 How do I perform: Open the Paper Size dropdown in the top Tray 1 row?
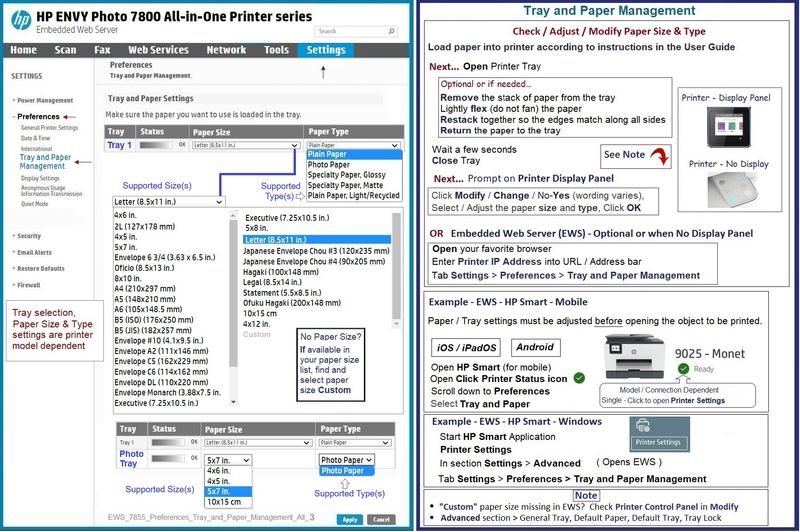245,145
